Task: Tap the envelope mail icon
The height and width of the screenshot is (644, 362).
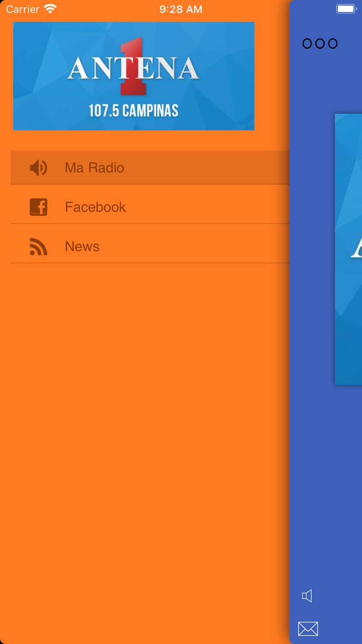Action: pyautogui.click(x=308, y=629)
